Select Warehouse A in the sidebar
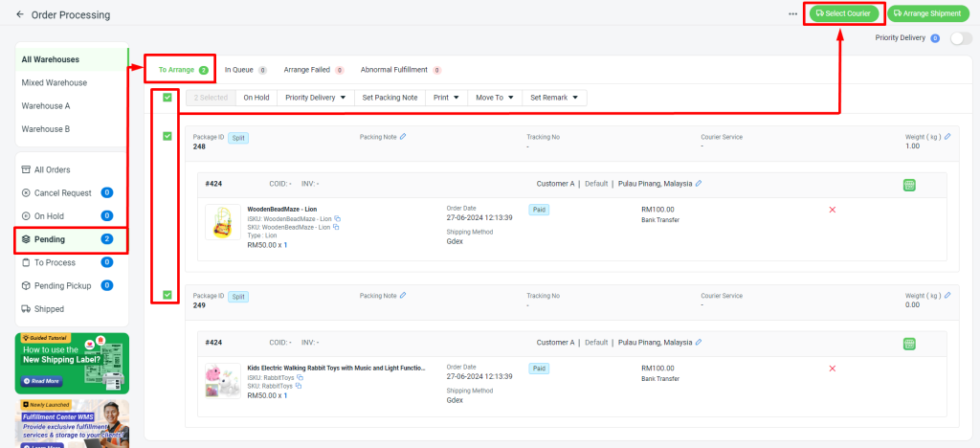Image resolution: width=980 pixels, height=448 pixels. [47, 105]
